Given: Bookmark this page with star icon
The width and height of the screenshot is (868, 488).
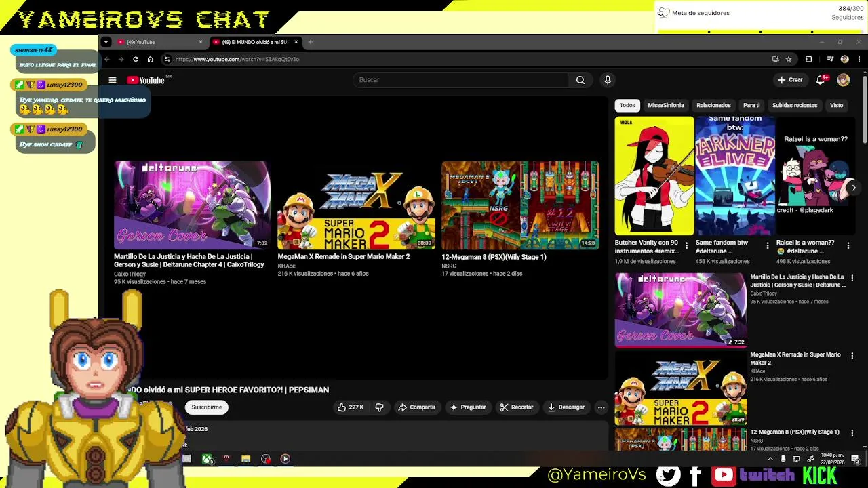Looking at the screenshot, I should [x=789, y=59].
